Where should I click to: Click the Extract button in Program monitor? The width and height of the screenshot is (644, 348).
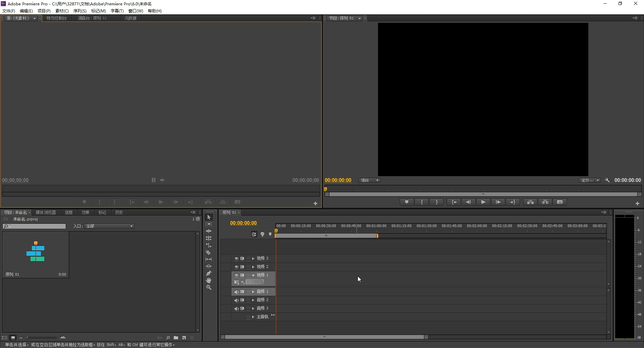(545, 202)
